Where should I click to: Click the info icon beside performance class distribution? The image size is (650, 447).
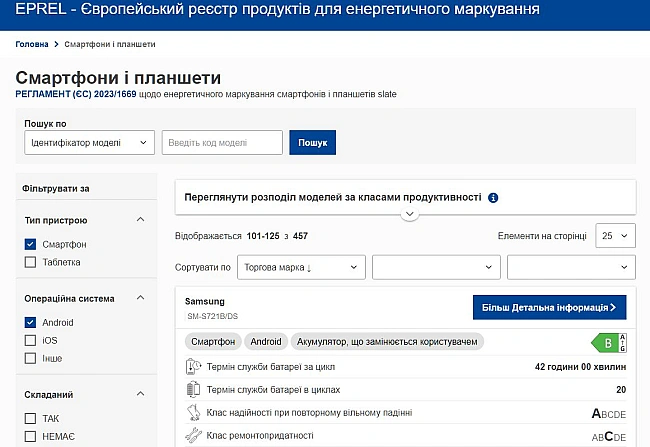[492, 198]
